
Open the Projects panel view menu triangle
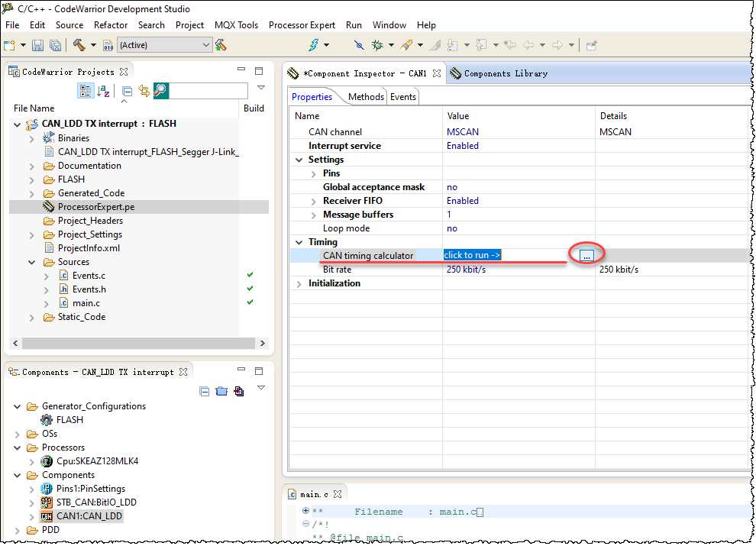(x=261, y=87)
